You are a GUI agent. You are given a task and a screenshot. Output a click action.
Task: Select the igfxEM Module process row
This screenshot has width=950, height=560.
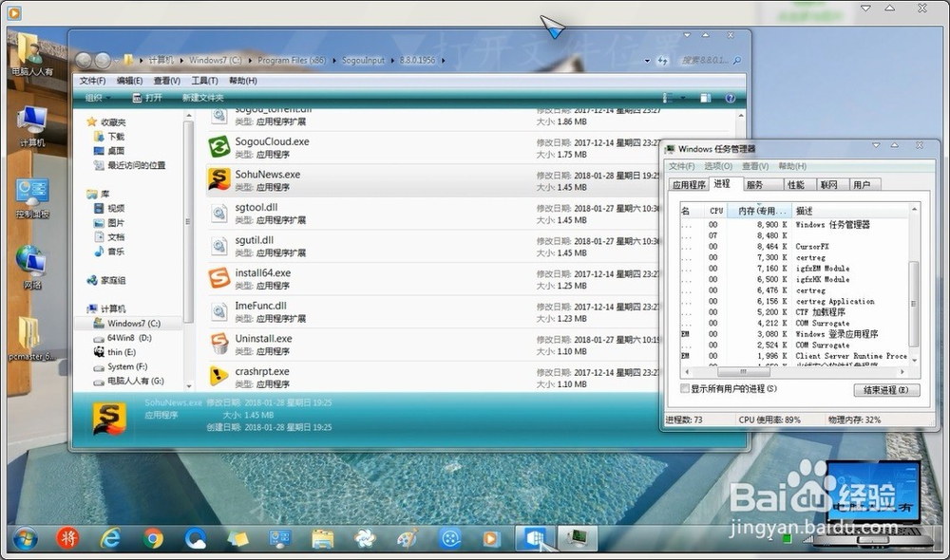[x=793, y=269]
